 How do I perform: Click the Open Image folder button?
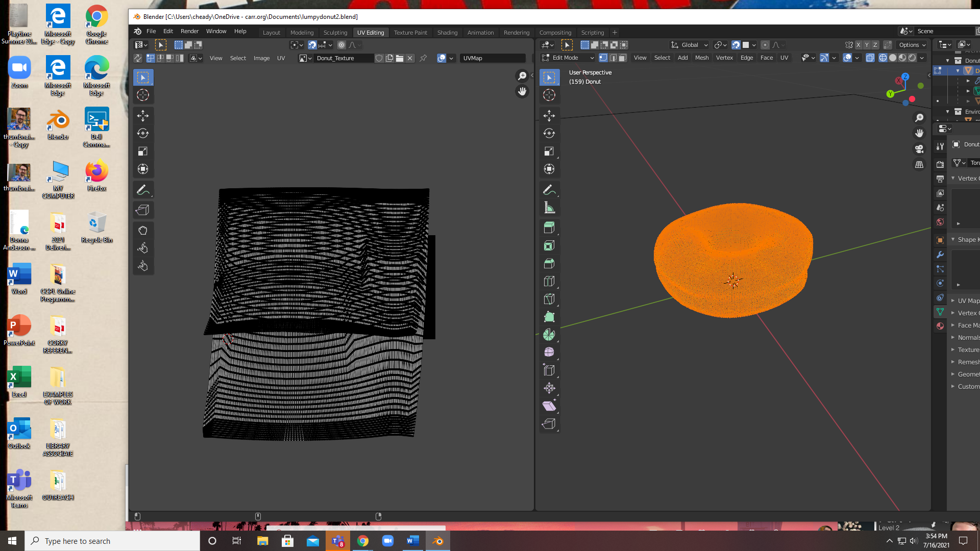tap(400, 58)
